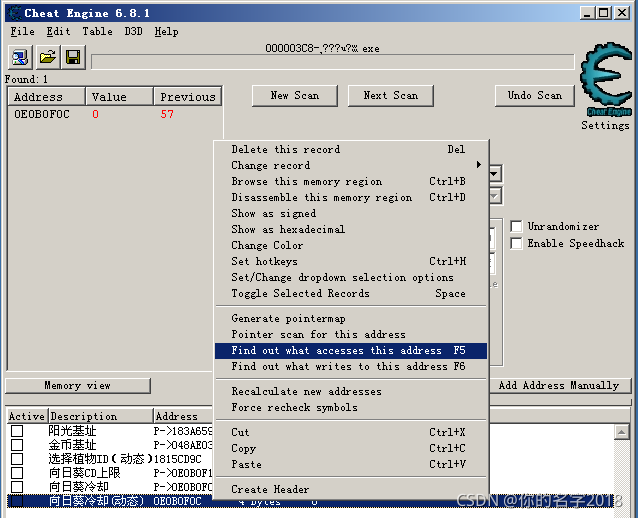Click address table's Address column header

[184, 416]
